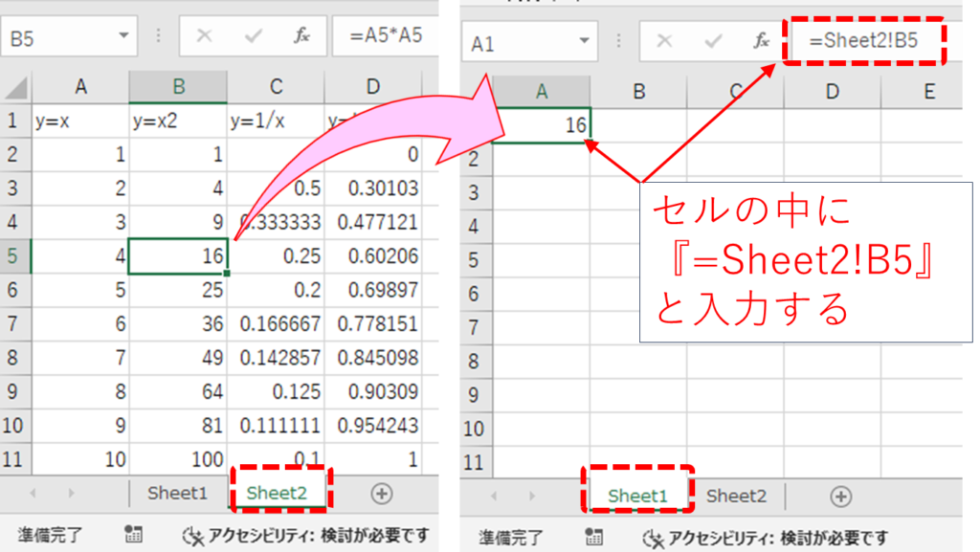Click the new sheet plus button in the right workbook
This screenshot has height=552, width=980.
pyautogui.click(x=840, y=496)
